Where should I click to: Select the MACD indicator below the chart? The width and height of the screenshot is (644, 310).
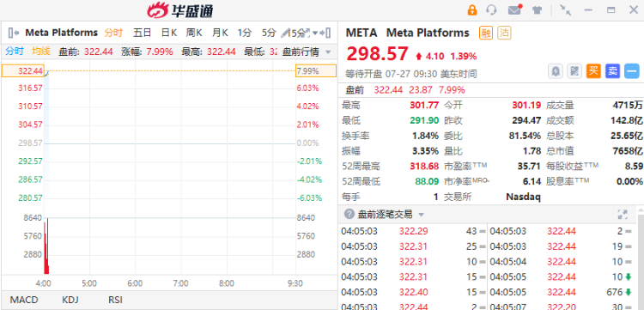coord(24,300)
